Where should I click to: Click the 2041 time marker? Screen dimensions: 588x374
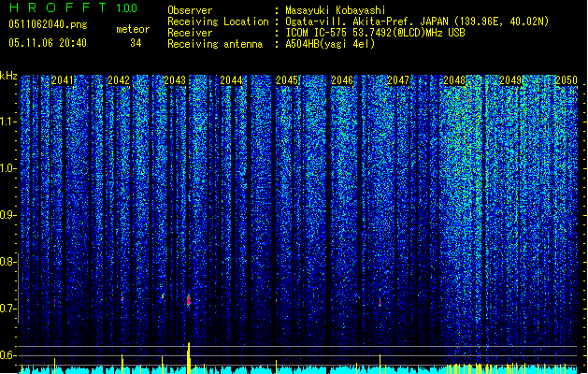pos(63,80)
